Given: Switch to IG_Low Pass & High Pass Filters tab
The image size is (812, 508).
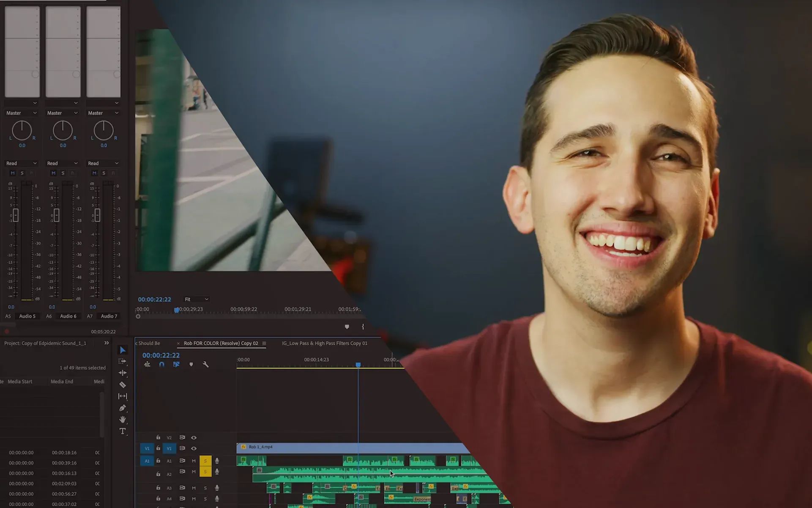Looking at the screenshot, I should tap(324, 343).
